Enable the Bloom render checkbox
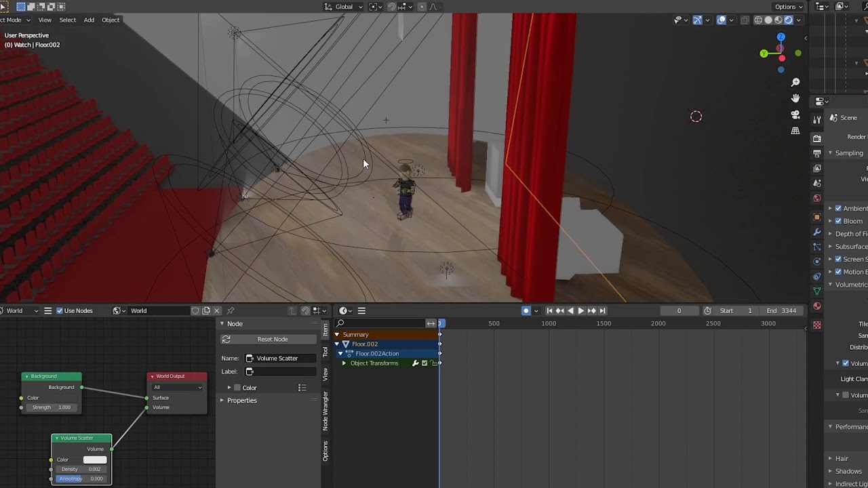 click(x=839, y=221)
